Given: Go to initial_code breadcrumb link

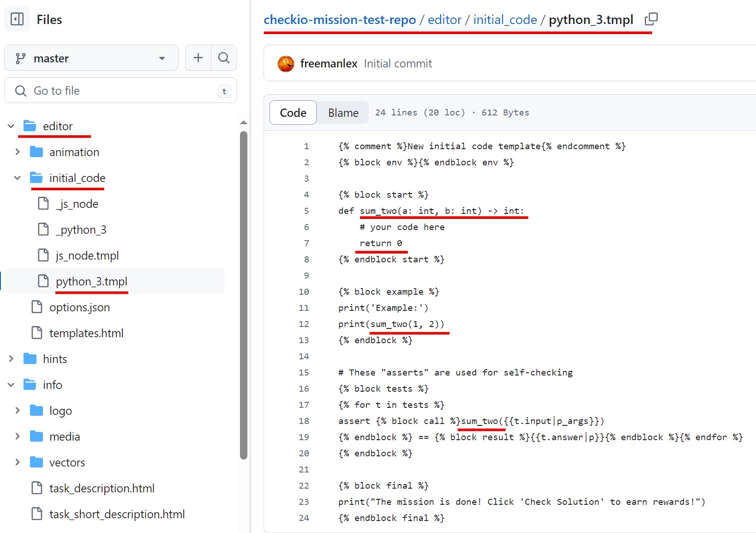Looking at the screenshot, I should tap(505, 19).
